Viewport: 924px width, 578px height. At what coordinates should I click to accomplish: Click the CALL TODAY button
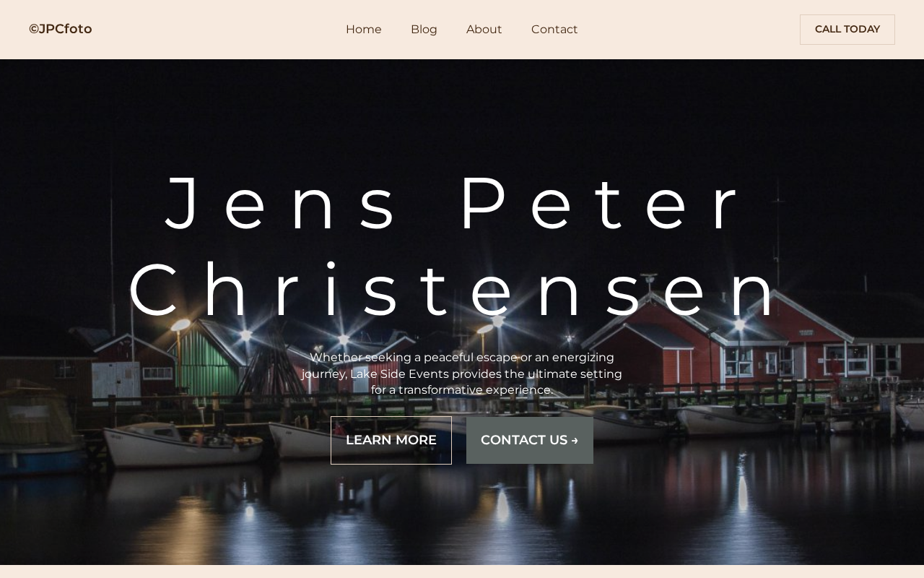[847, 30]
